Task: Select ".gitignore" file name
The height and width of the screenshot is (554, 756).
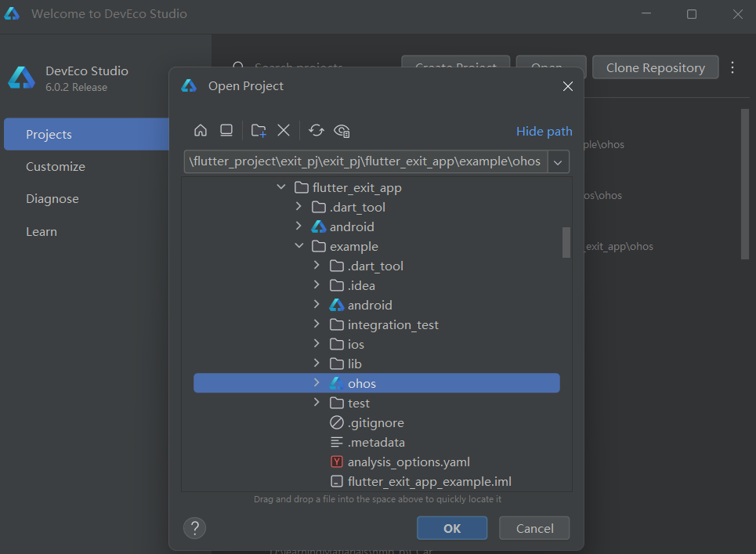Action: coord(375,423)
